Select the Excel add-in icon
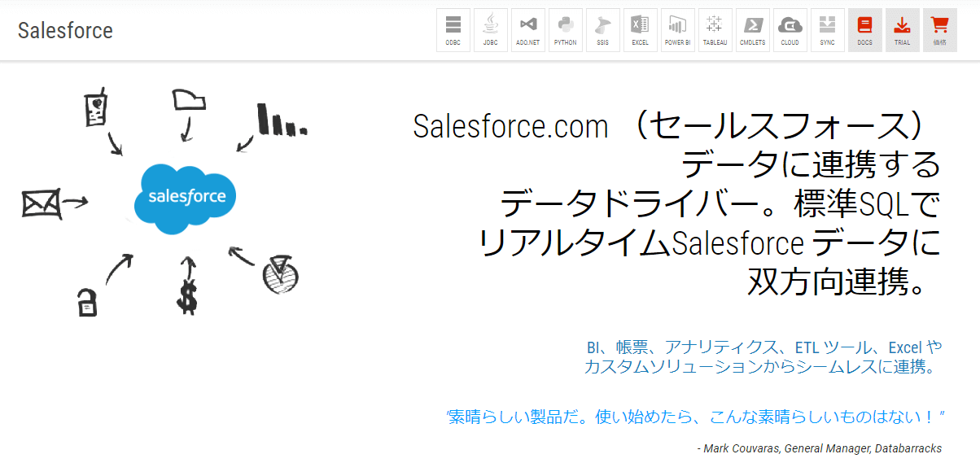Viewport: 980px width, 476px height. click(x=641, y=30)
